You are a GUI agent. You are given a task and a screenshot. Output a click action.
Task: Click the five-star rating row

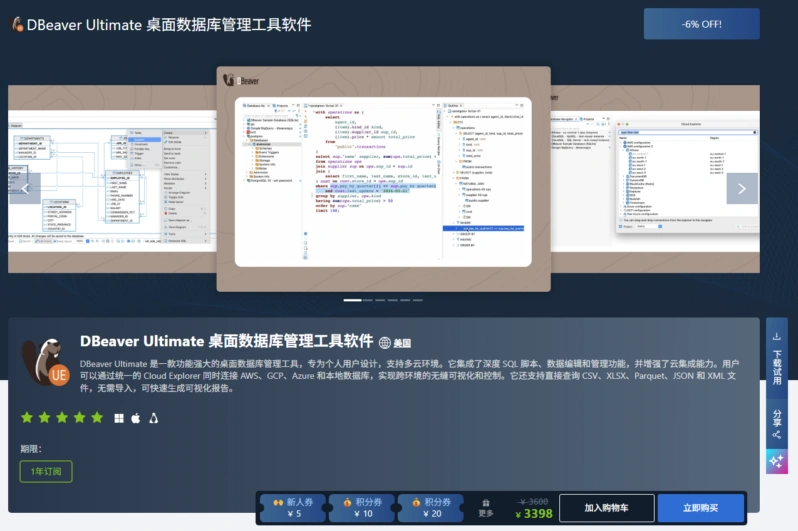click(x=62, y=418)
